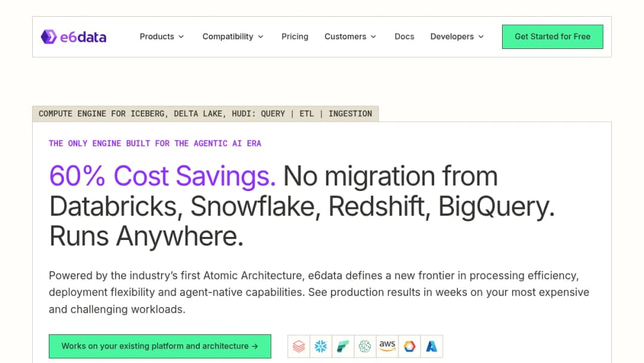
Task: Click the 'Runs Anywhere.' heading line
Action: (x=146, y=236)
